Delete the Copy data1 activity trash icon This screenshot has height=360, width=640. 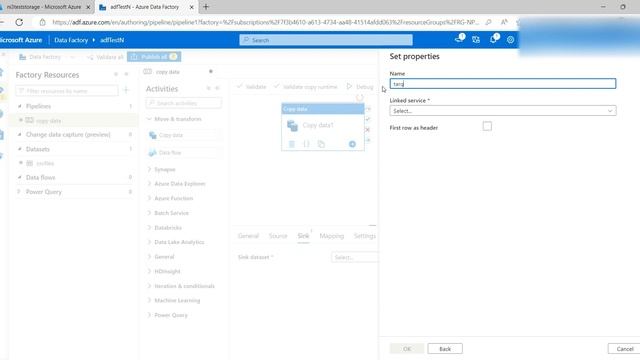(x=291, y=144)
